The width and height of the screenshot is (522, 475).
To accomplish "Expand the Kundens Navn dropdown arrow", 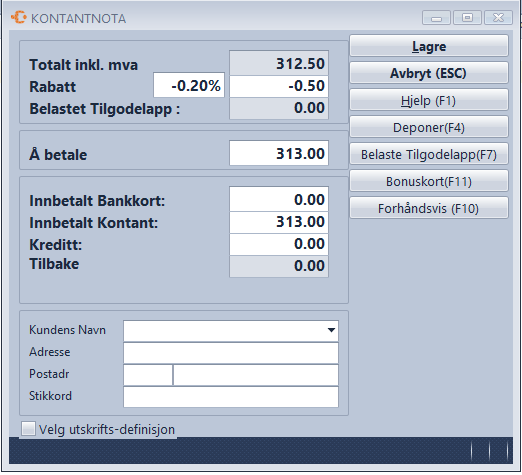I will [x=331, y=330].
